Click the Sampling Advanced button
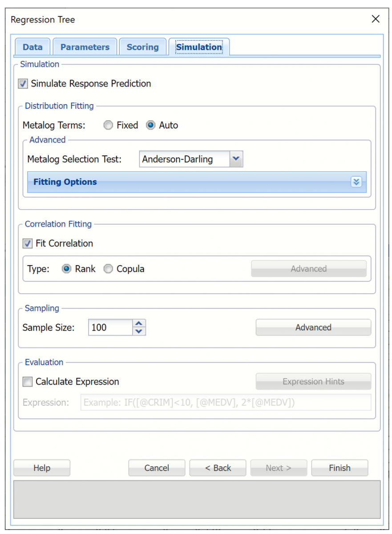392x534 pixels. click(313, 328)
